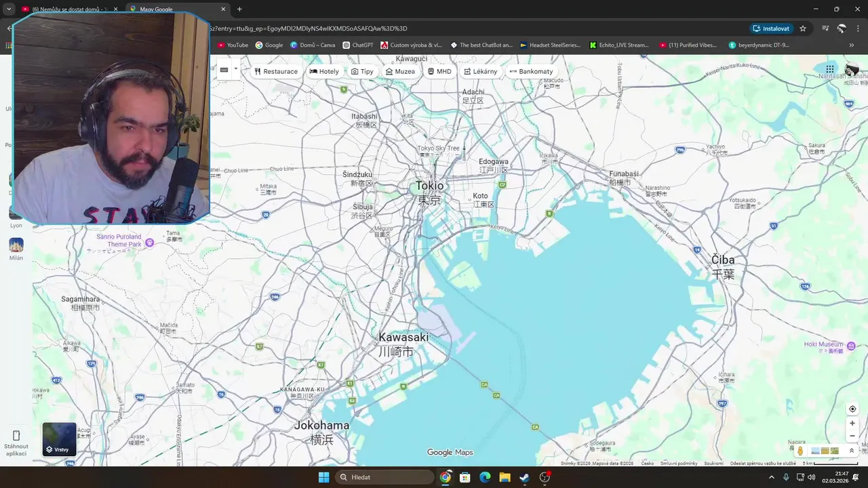Open the Soukromí privacy link
This screenshot has width=868, height=488.
click(713, 463)
